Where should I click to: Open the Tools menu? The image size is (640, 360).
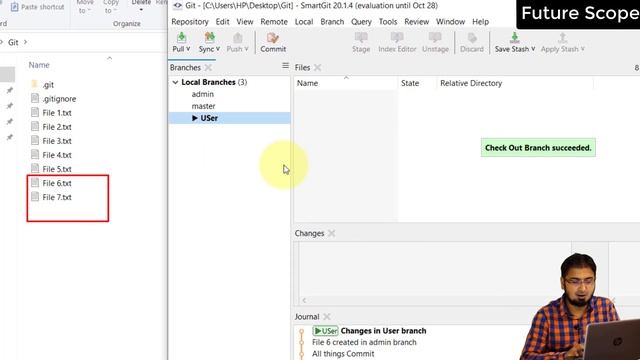(388, 22)
